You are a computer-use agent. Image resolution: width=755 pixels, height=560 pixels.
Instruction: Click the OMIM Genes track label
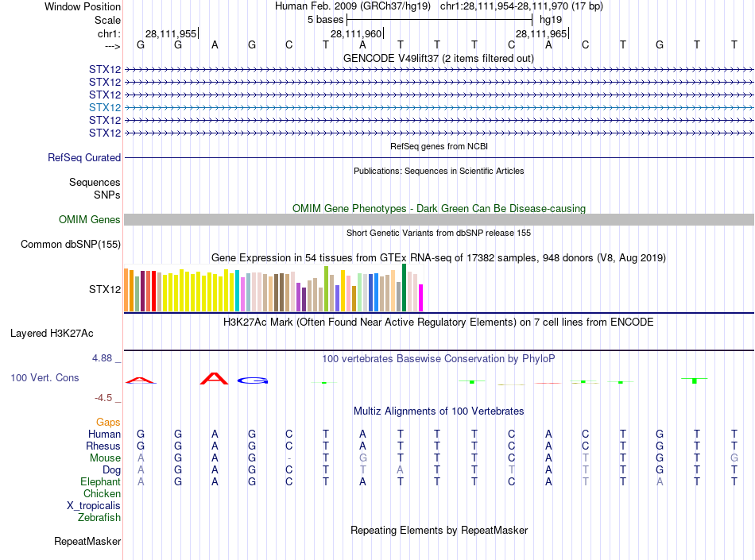click(90, 220)
